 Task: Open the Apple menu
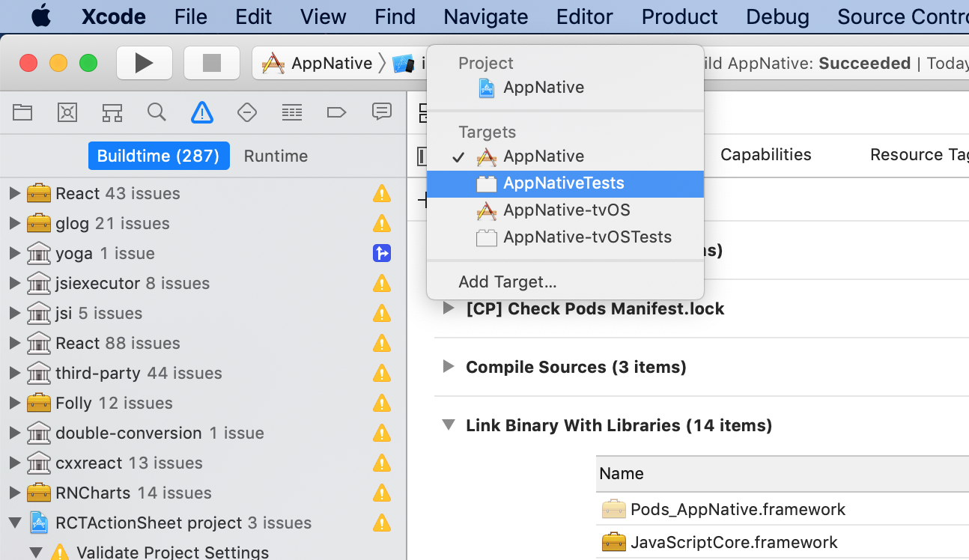41,16
